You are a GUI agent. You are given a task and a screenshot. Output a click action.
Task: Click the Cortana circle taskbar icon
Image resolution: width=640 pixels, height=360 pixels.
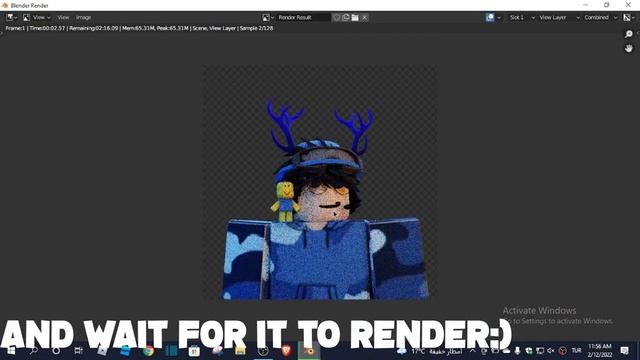56,351
